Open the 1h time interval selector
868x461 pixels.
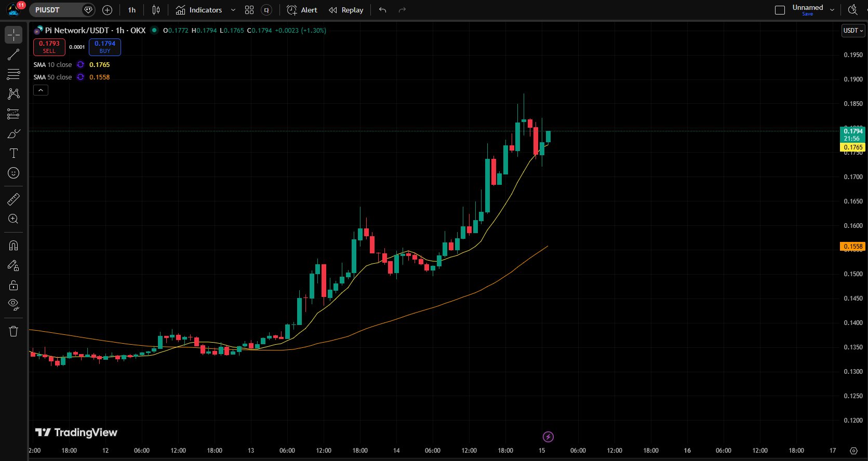132,10
